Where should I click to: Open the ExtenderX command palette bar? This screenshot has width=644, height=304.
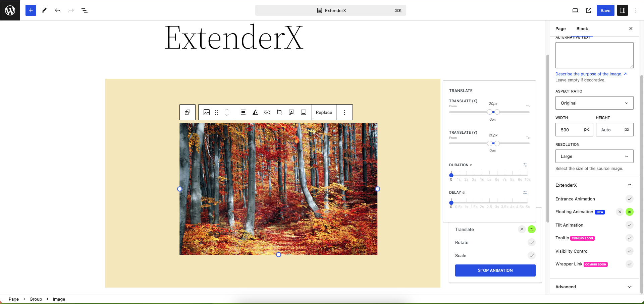(331, 10)
